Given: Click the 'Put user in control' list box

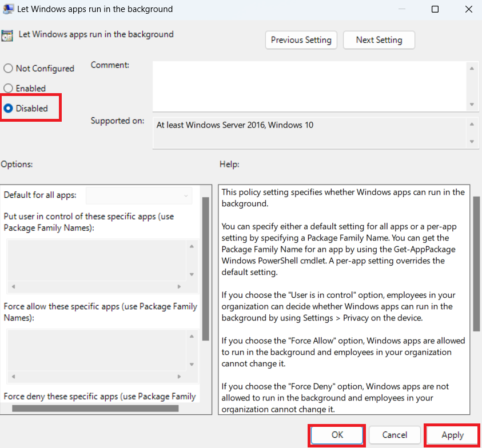Looking at the screenshot, I should [97, 260].
